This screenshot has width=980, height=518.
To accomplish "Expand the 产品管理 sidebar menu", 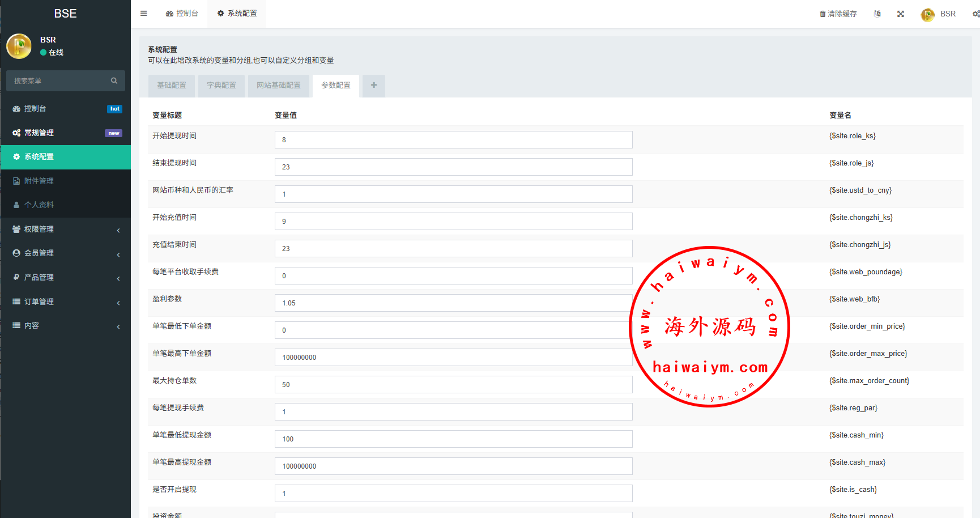I will click(66, 278).
